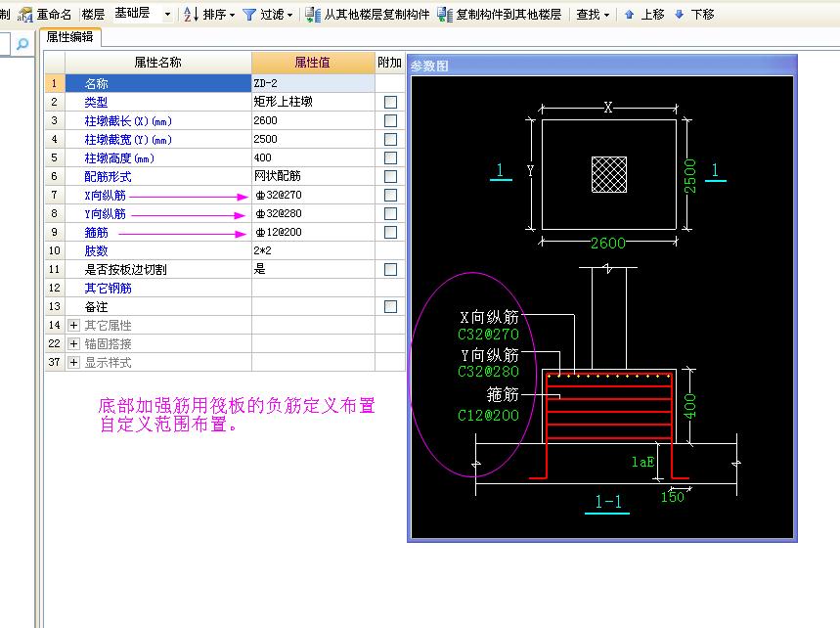Image resolution: width=840 pixels, height=628 pixels.
Task: Select row number 10 header cell
Action: tap(55, 250)
